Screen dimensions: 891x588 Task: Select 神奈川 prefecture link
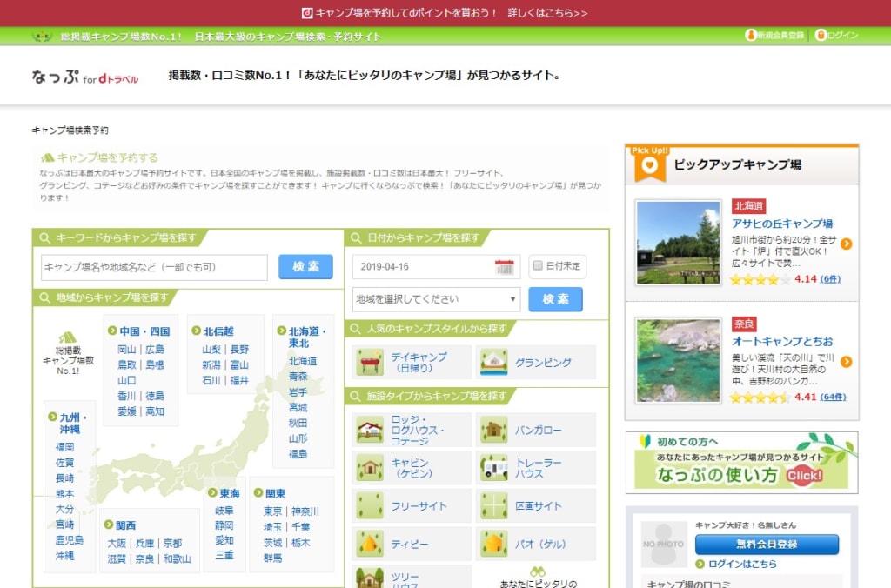[305, 511]
